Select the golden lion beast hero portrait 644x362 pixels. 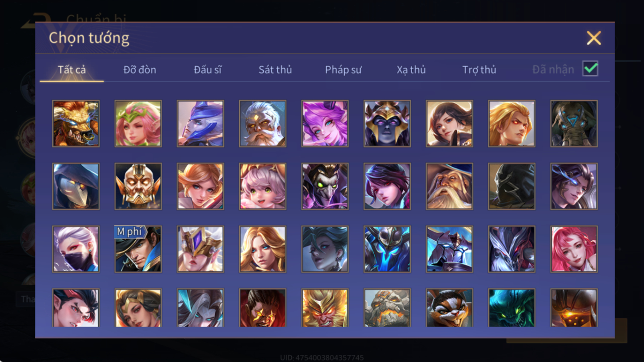(76, 124)
